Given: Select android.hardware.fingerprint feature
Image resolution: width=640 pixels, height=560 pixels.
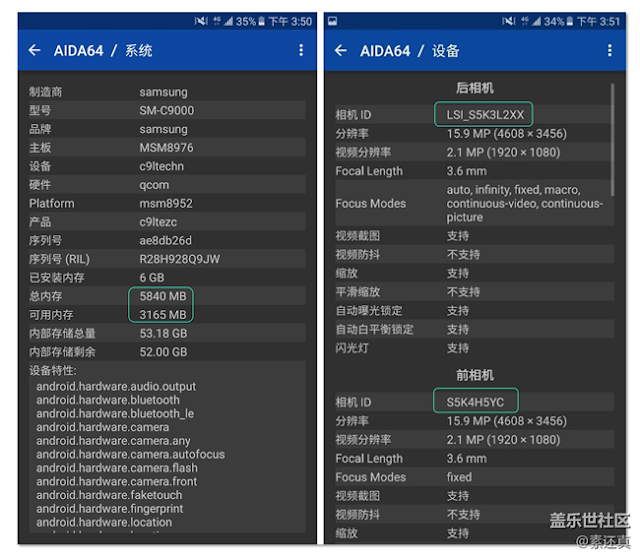Looking at the screenshot, I should pos(109,509).
